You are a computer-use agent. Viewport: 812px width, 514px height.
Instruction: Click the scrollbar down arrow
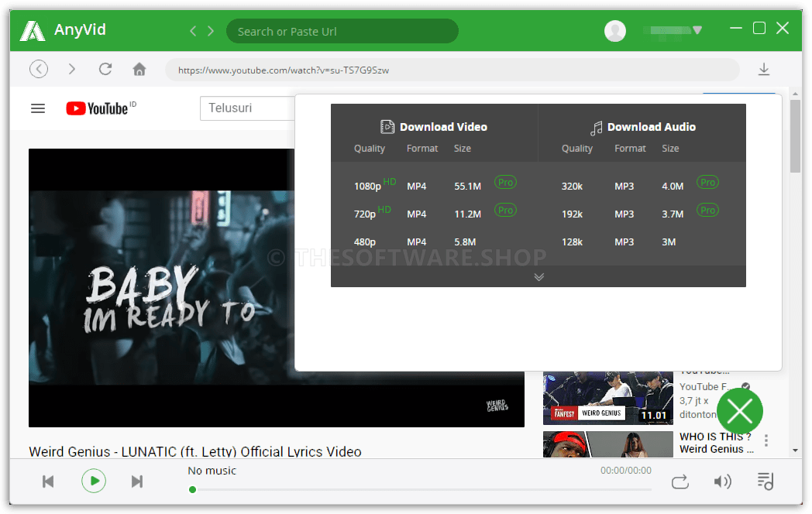tap(796, 451)
